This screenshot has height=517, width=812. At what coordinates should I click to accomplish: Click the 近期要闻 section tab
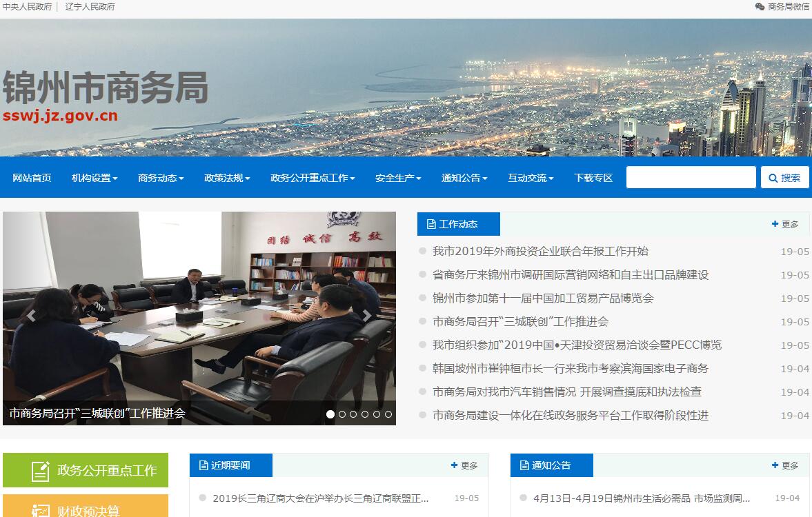pos(230,465)
